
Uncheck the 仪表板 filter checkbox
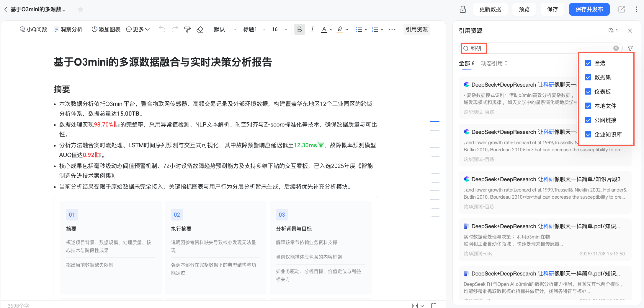point(588,92)
